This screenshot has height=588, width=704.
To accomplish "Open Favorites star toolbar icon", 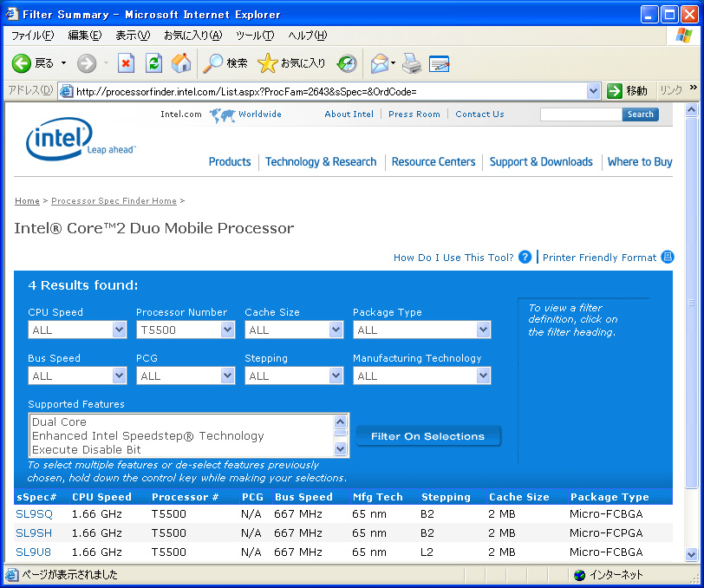I will pos(268,63).
